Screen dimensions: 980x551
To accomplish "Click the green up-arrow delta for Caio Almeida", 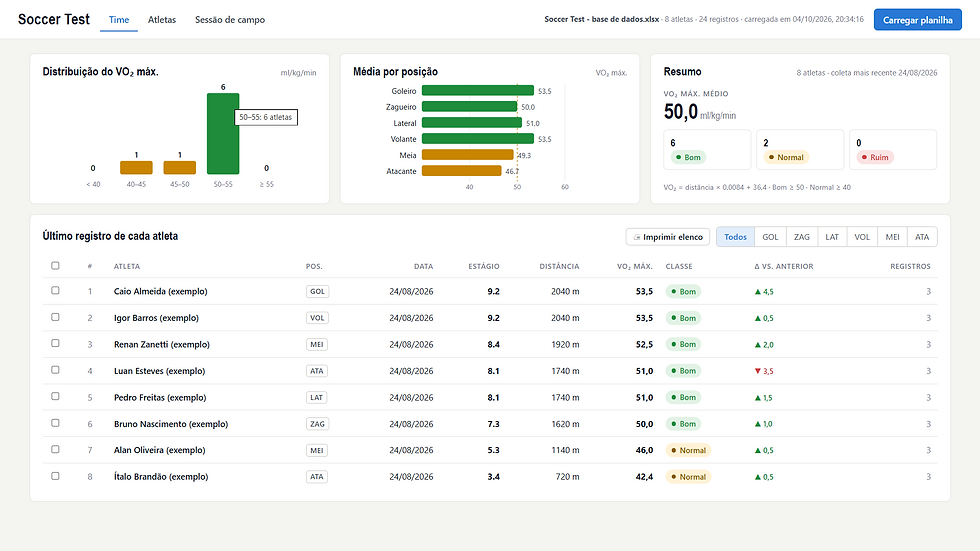I will pyautogui.click(x=764, y=292).
